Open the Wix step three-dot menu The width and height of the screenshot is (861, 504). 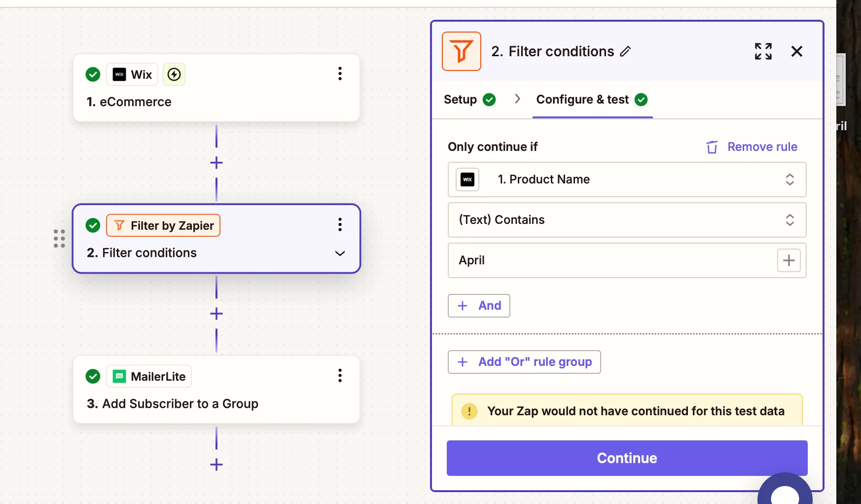tap(340, 74)
